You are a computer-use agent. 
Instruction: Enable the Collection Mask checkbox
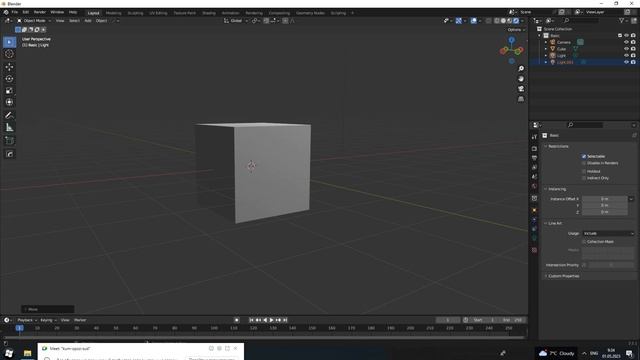click(x=584, y=242)
